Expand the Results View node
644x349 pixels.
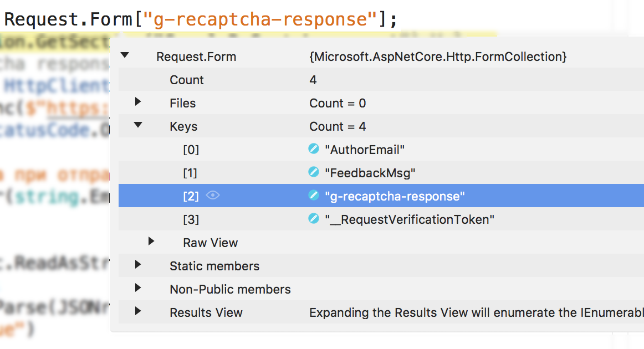click(138, 311)
